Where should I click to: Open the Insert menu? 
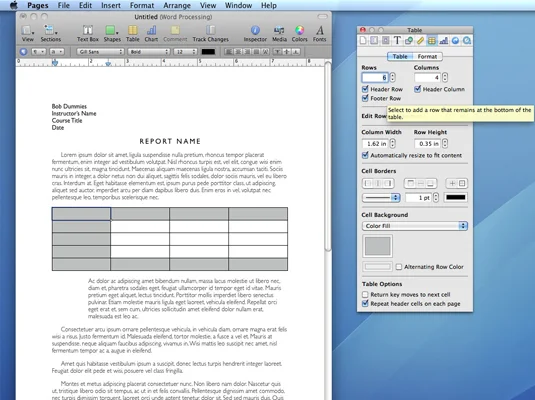pyautogui.click(x=111, y=5)
